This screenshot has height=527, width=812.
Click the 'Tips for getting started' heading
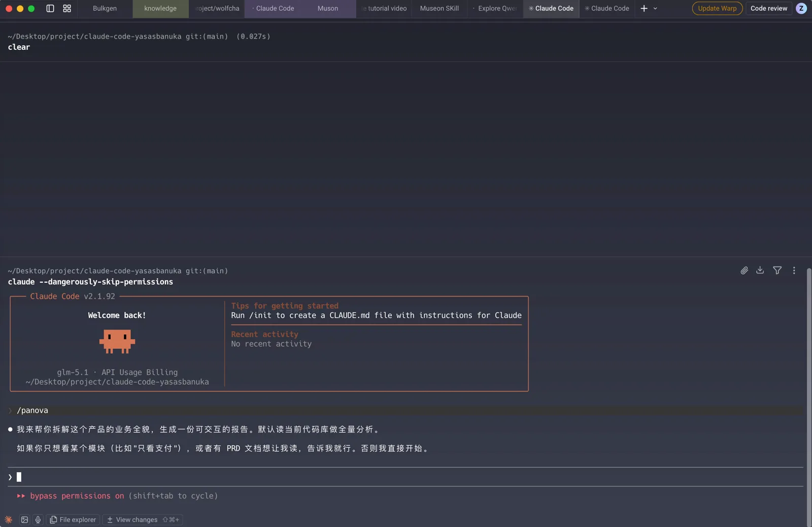[285, 306]
